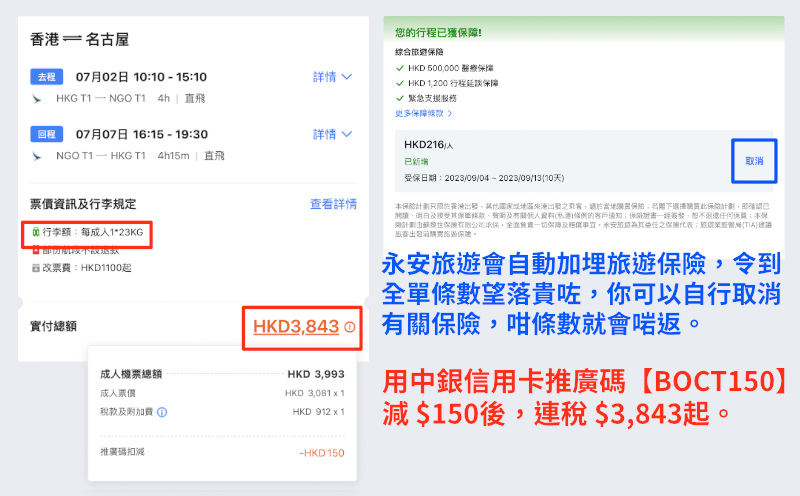Click the green luggage icon beside 行李額
Screen dimensions: 800x496
[x=36, y=233]
